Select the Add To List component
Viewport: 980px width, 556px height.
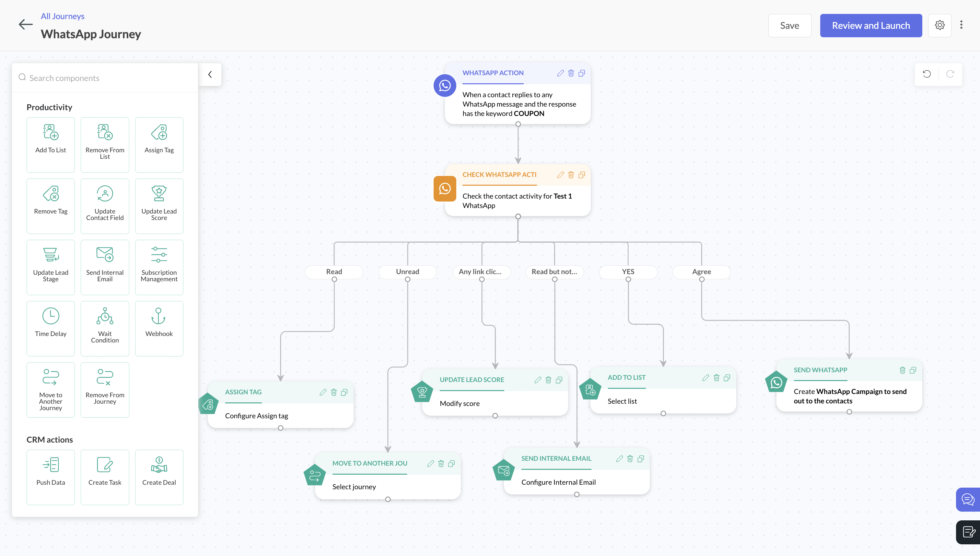51,145
